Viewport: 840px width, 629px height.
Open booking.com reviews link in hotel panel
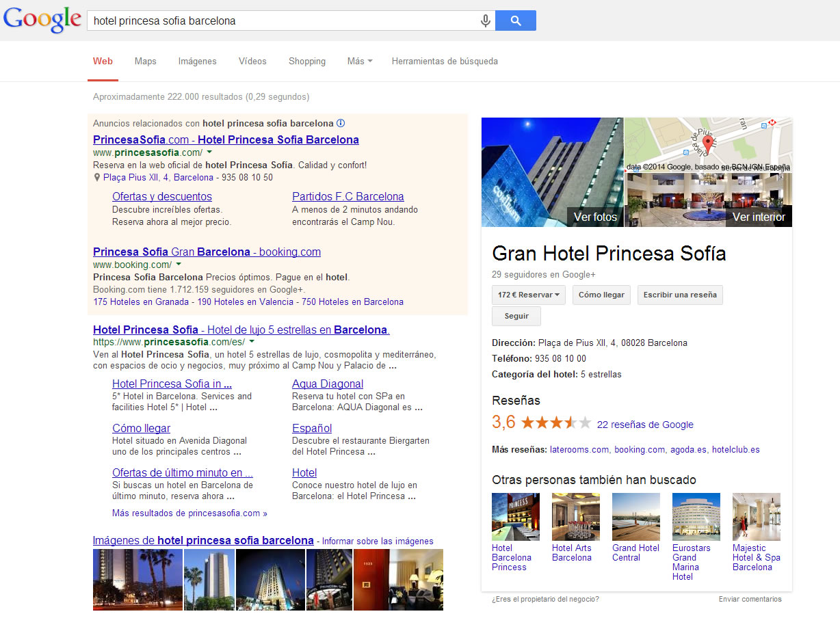click(x=640, y=450)
